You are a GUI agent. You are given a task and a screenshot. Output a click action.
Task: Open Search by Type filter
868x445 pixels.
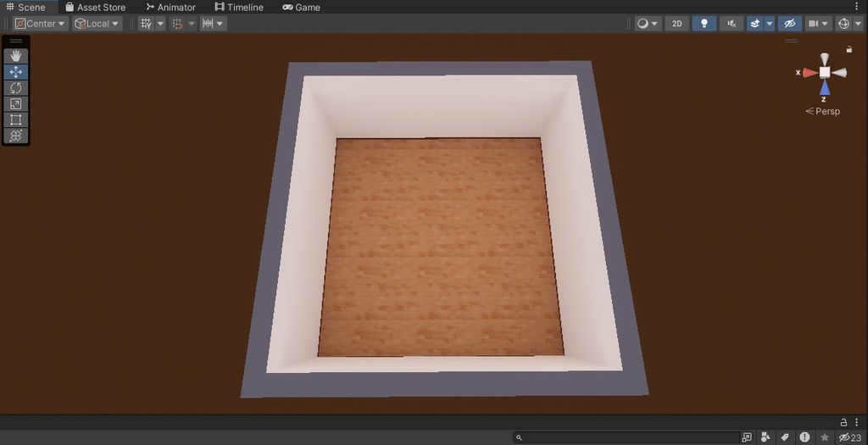click(x=766, y=437)
